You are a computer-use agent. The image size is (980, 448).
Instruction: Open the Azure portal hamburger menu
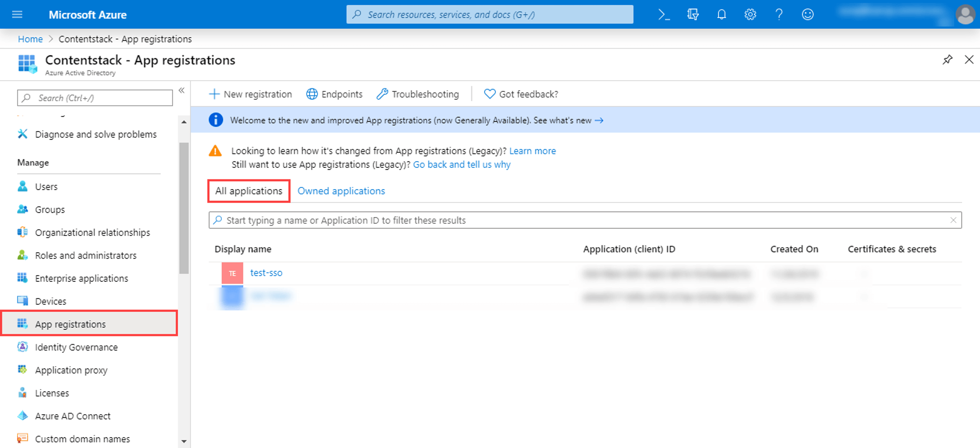click(17, 15)
